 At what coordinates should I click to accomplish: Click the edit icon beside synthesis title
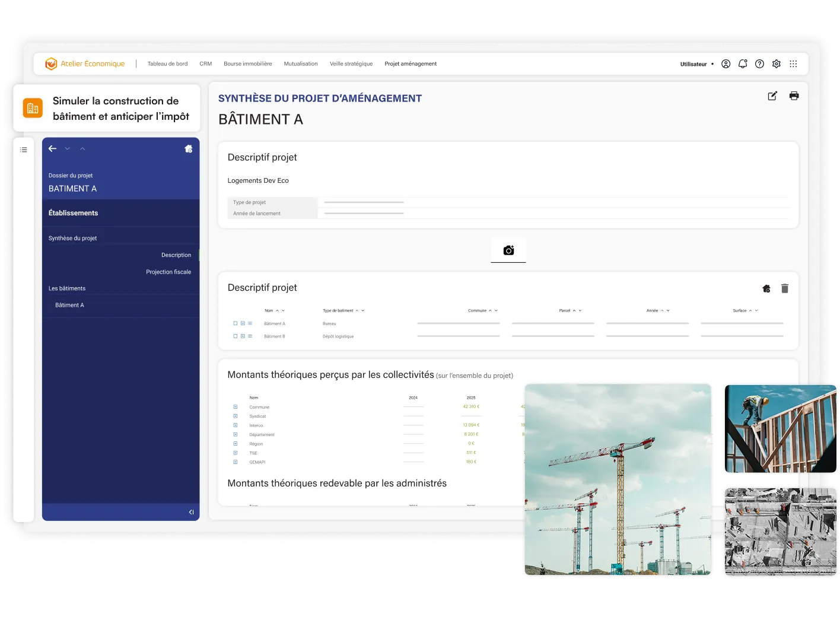[x=772, y=96]
